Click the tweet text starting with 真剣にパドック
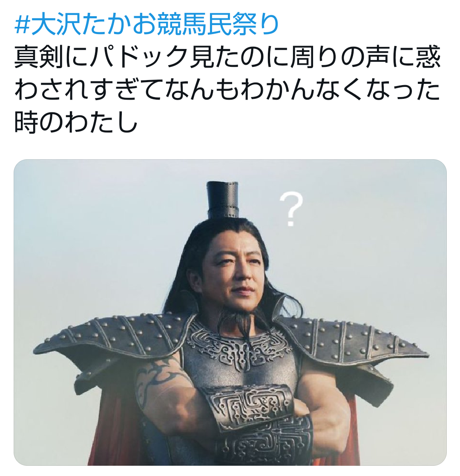This screenshot has height=476, width=460. pyautogui.click(x=227, y=89)
